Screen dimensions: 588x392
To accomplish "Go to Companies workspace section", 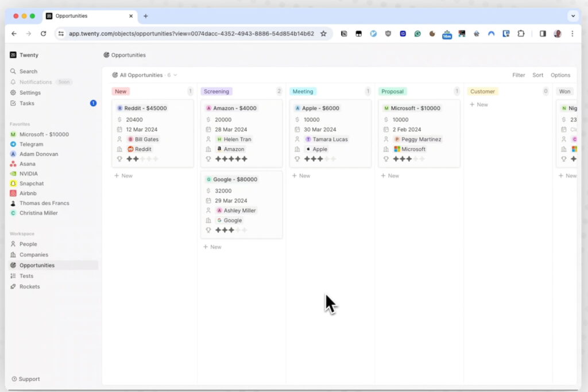I will [29, 254].
